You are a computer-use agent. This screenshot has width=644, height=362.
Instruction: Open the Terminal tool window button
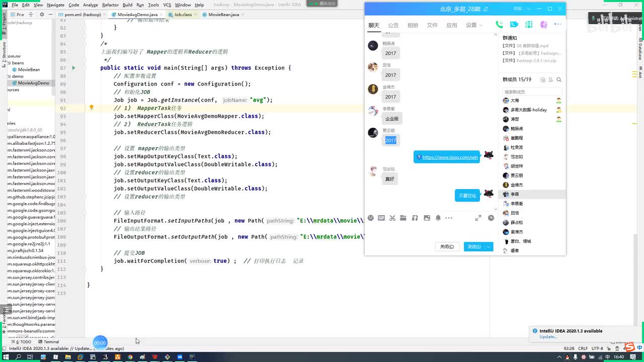(x=48, y=342)
